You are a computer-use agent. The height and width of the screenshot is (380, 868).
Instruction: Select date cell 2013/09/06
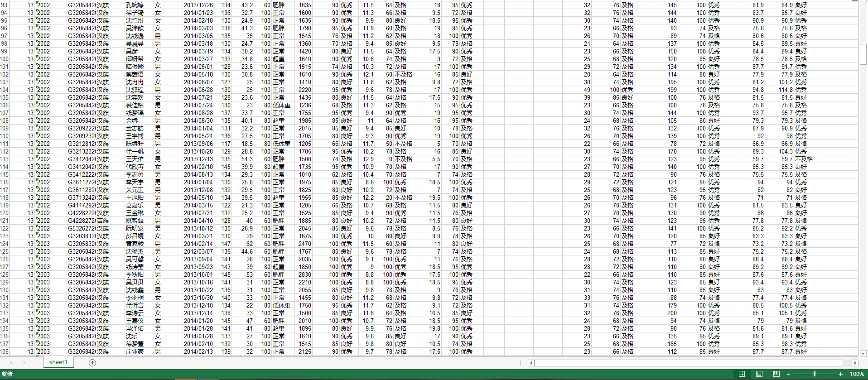[x=198, y=144]
